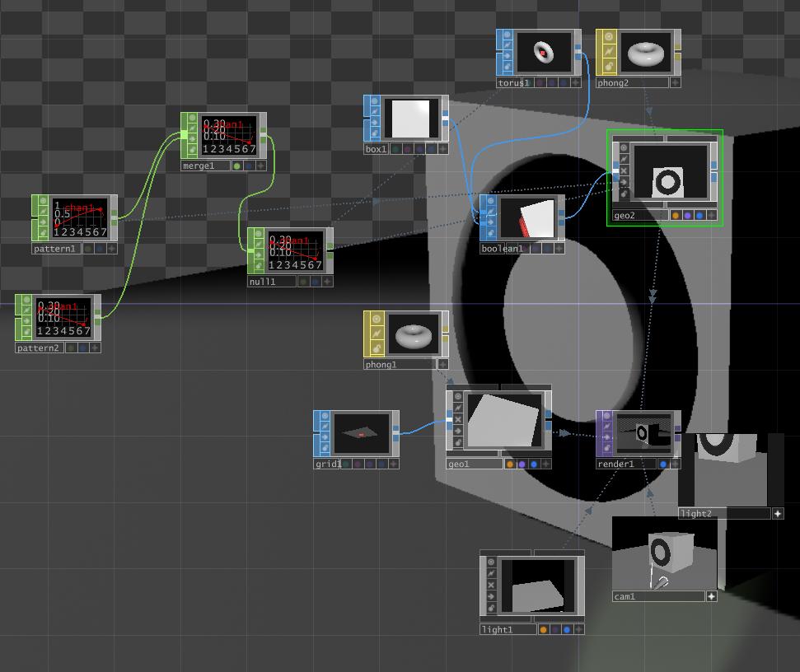Viewport: 800px width, 672px height.
Task: Click the plus button beside phong2
Action: point(675,82)
